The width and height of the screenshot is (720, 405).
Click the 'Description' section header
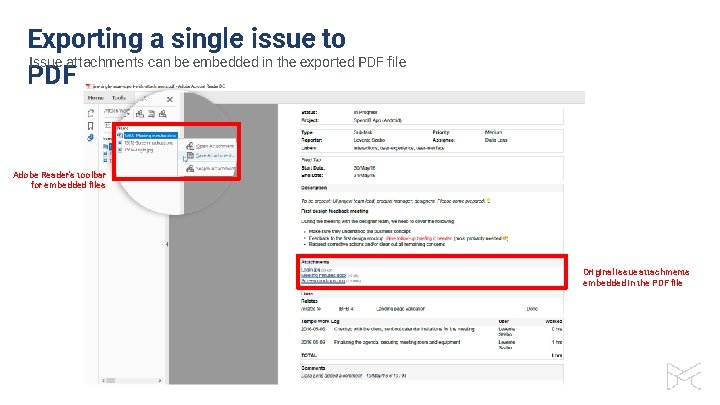click(314, 188)
